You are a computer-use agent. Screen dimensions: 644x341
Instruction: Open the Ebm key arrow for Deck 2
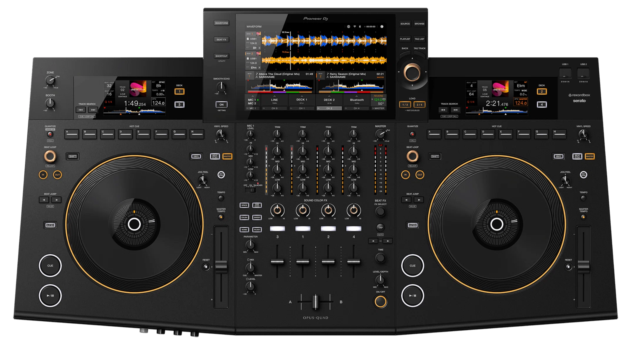(x=259, y=68)
